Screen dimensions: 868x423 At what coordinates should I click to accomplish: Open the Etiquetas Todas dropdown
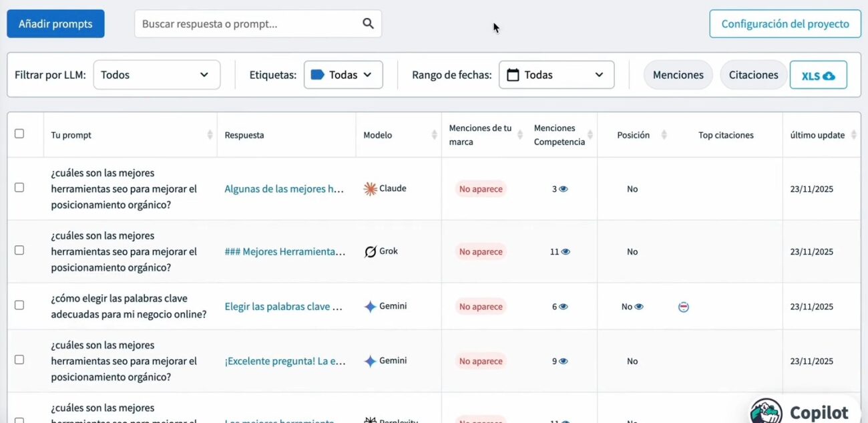[x=343, y=75]
